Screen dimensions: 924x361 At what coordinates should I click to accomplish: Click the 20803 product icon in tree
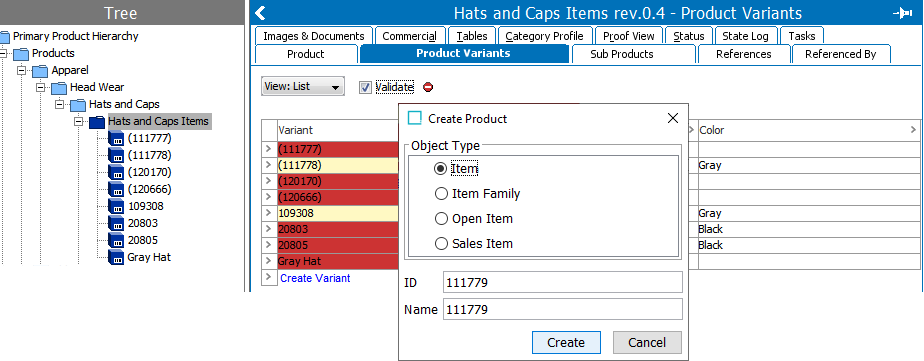click(x=116, y=224)
